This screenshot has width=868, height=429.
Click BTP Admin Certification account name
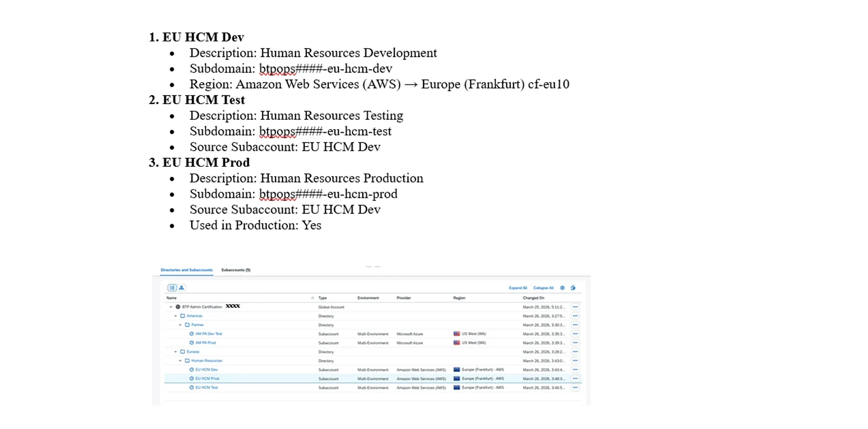point(202,307)
